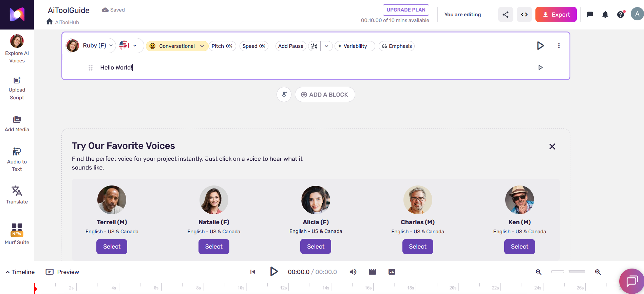Click the ADD A BLOCK button
644x294 pixels.
325,95
